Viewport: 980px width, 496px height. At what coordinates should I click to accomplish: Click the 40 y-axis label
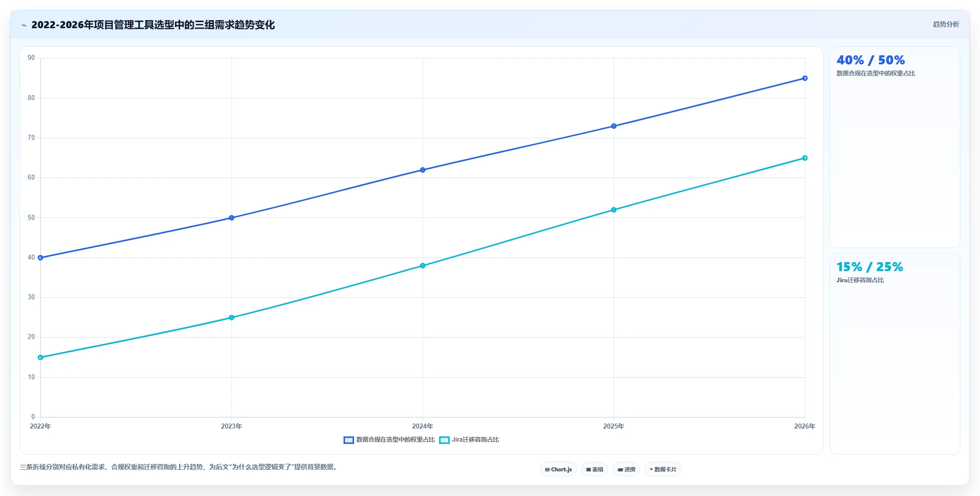coord(31,257)
